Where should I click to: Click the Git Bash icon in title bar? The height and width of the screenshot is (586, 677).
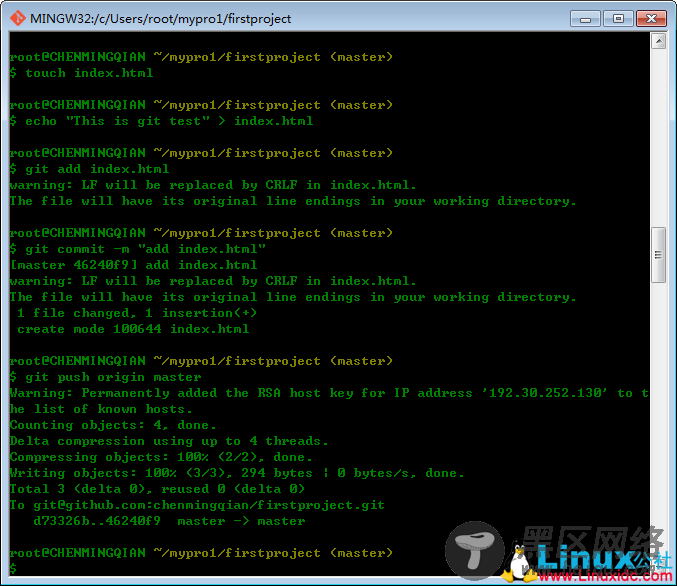tap(17, 19)
